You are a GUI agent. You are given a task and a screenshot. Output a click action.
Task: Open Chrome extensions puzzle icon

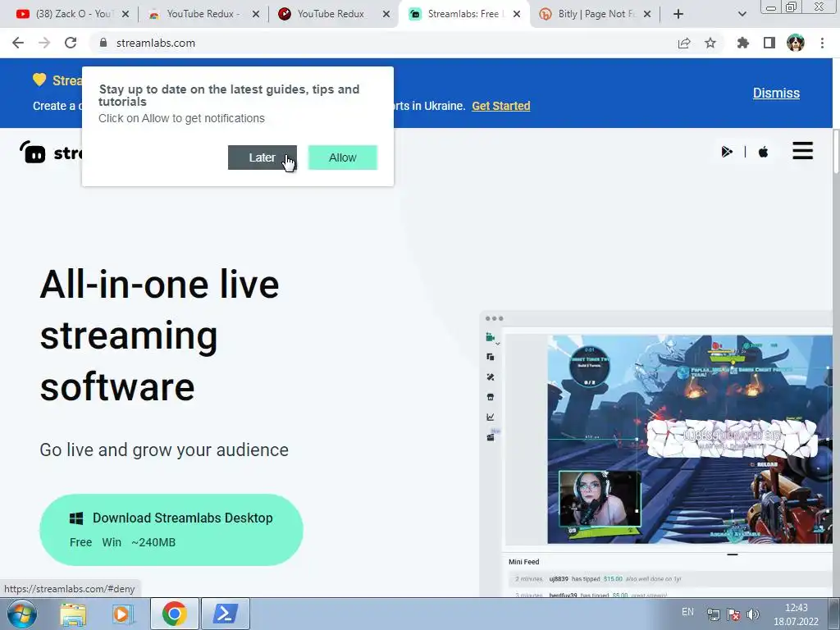tap(742, 43)
